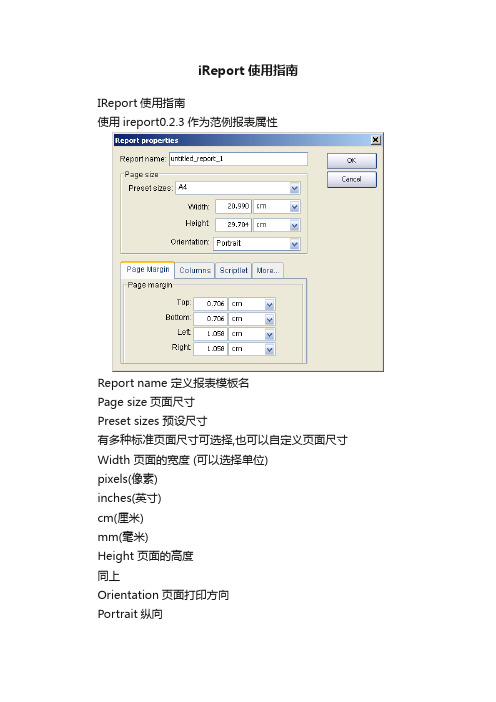
Task: Click the OK button in Report properties
Action: pyautogui.click(x=351, y=161)
